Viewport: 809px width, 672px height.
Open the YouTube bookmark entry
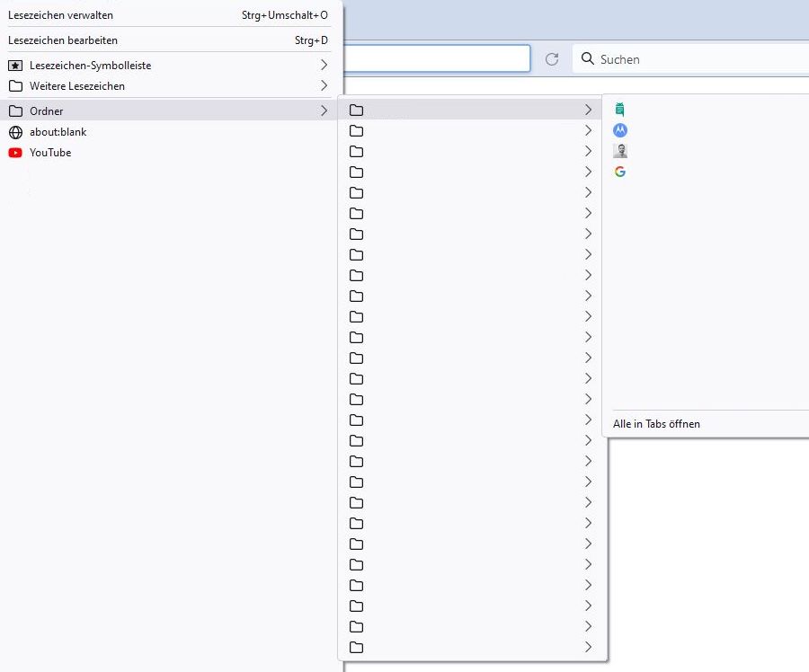point(168,153)
